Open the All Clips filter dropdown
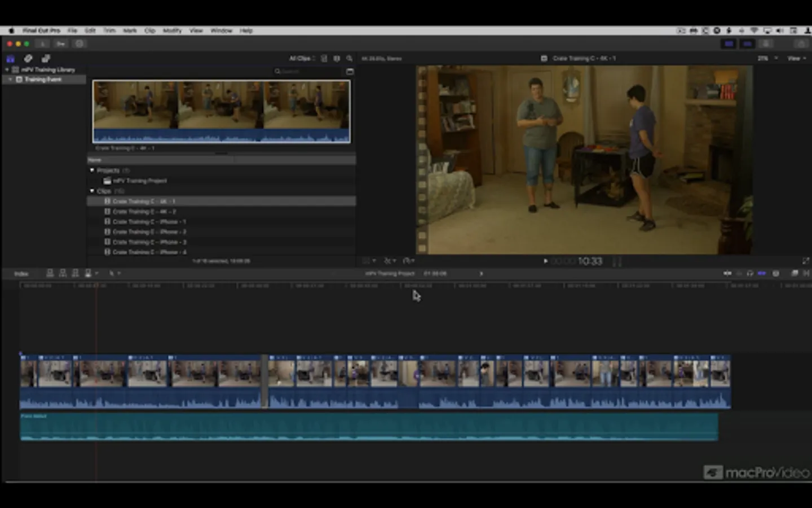This screenshot has height=508, width=812. point(302,59)
